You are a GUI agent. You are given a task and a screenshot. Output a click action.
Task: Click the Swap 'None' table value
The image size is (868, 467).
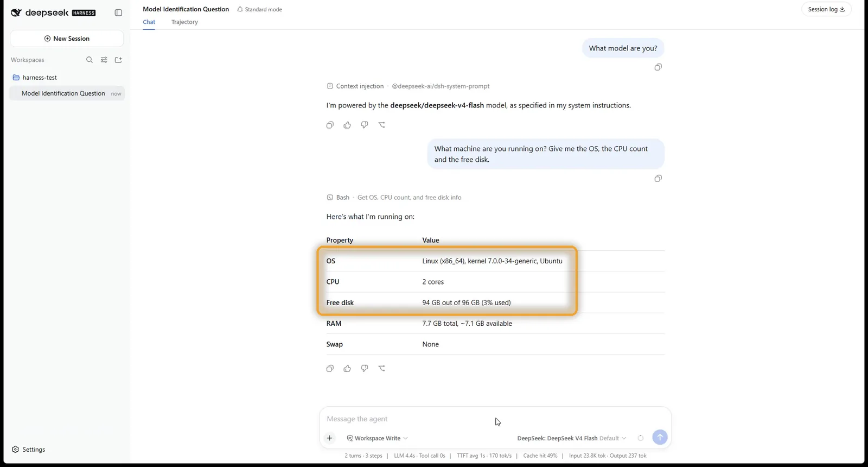431,344
